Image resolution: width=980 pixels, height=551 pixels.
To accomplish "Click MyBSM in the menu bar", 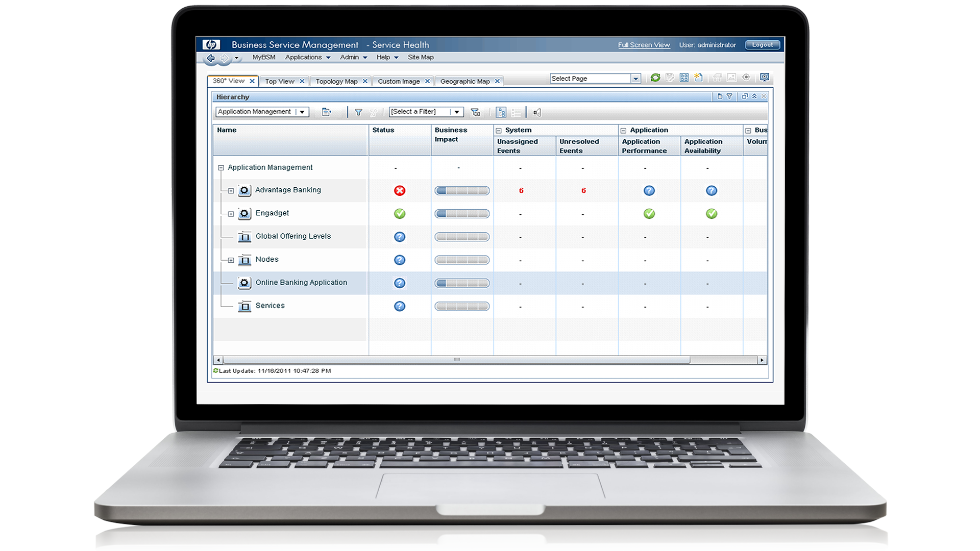I will pos(264,57).
